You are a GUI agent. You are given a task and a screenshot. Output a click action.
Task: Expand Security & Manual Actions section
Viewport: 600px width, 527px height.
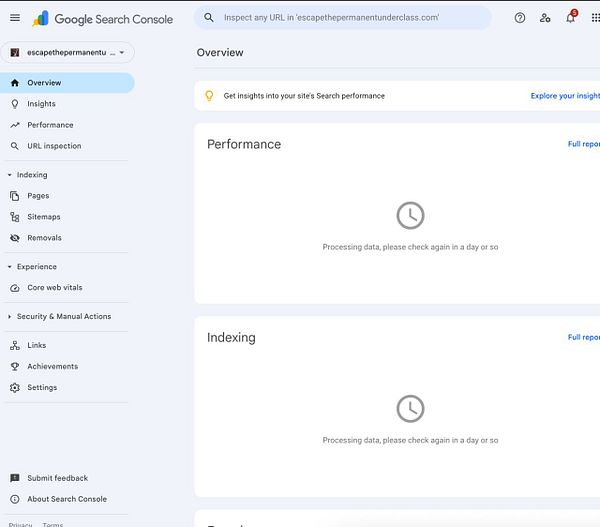[60, 317]
